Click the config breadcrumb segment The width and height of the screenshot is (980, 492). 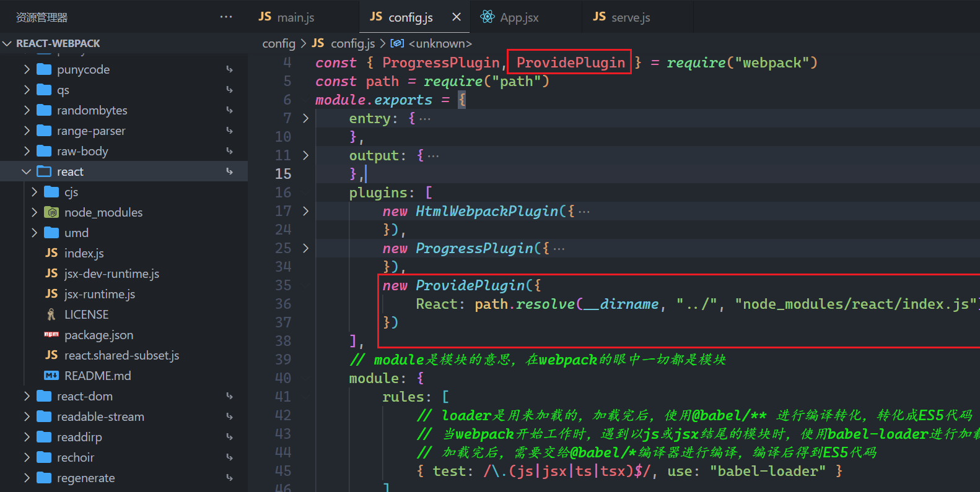click(279, 43)
